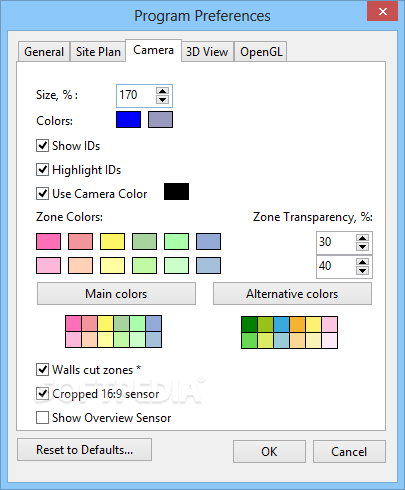Open the Site Plan tab
The height and width of the screenshot is (490, 405).
point(98,52)
